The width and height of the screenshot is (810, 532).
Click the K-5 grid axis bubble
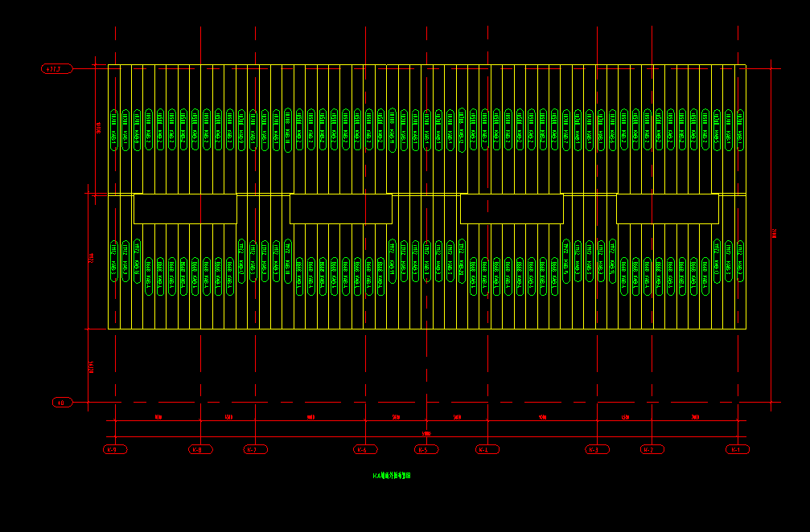pos(426,449)
